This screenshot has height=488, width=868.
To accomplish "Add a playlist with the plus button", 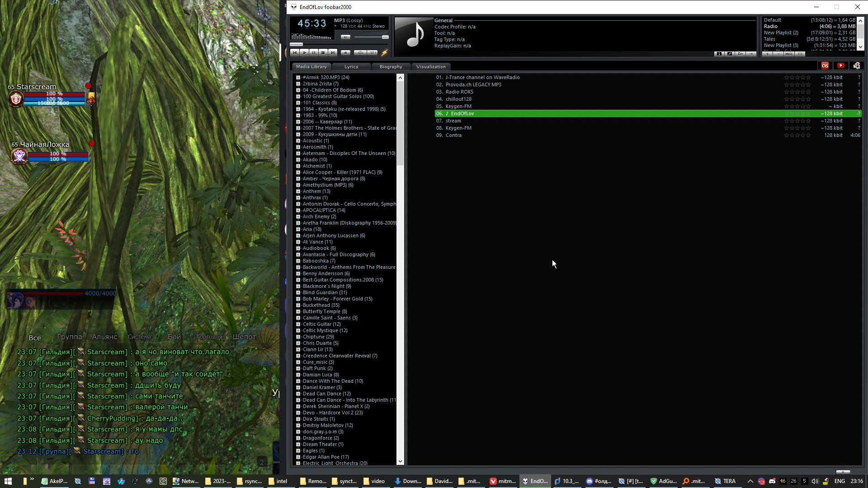I will click(767, 54).
